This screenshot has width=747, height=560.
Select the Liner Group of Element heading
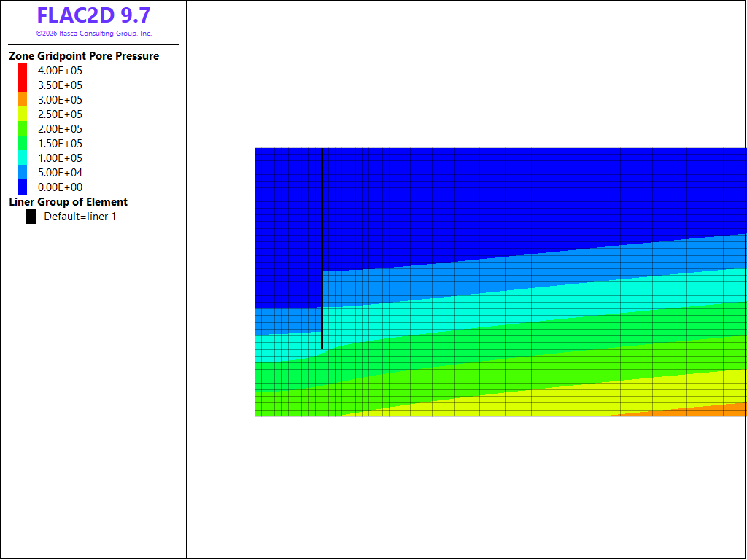tap(68, 202)
